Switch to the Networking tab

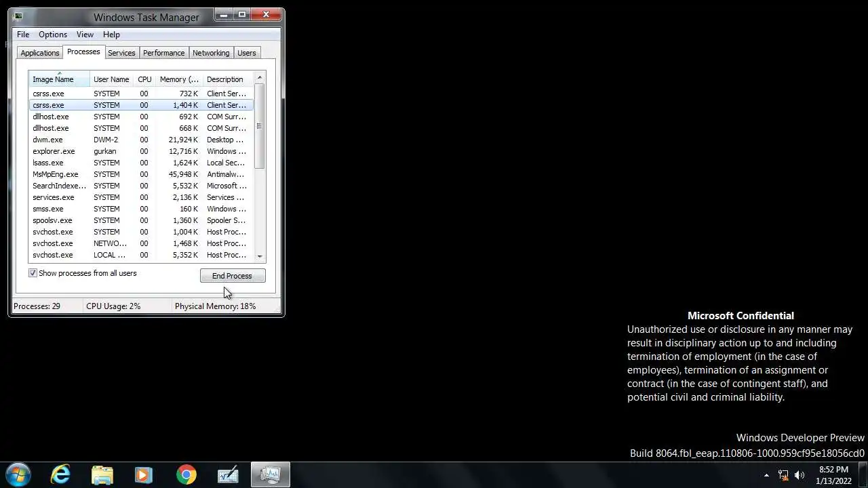coord(211,53)
